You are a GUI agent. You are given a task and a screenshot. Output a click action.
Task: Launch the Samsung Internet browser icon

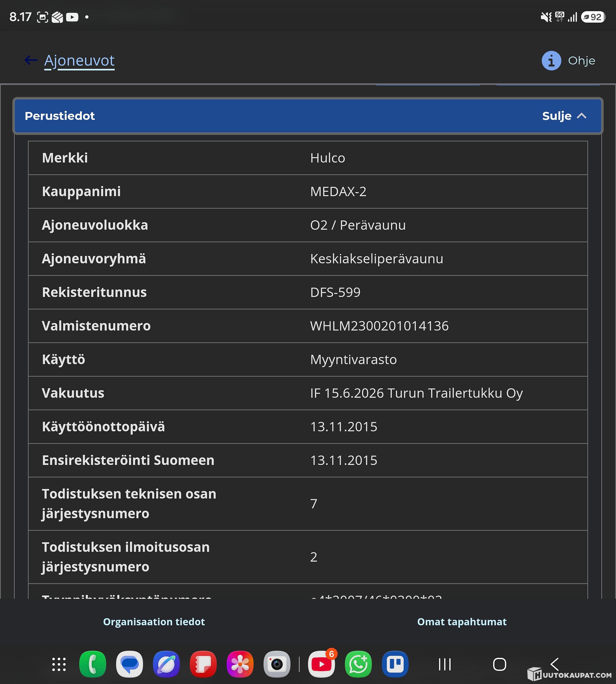click(166, 664)
